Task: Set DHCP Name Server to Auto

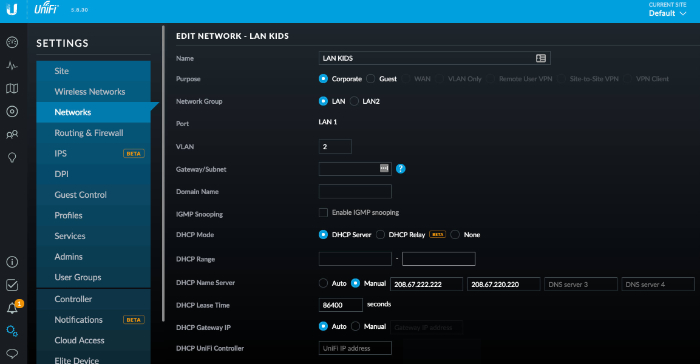Action: [x=323, y=283]
